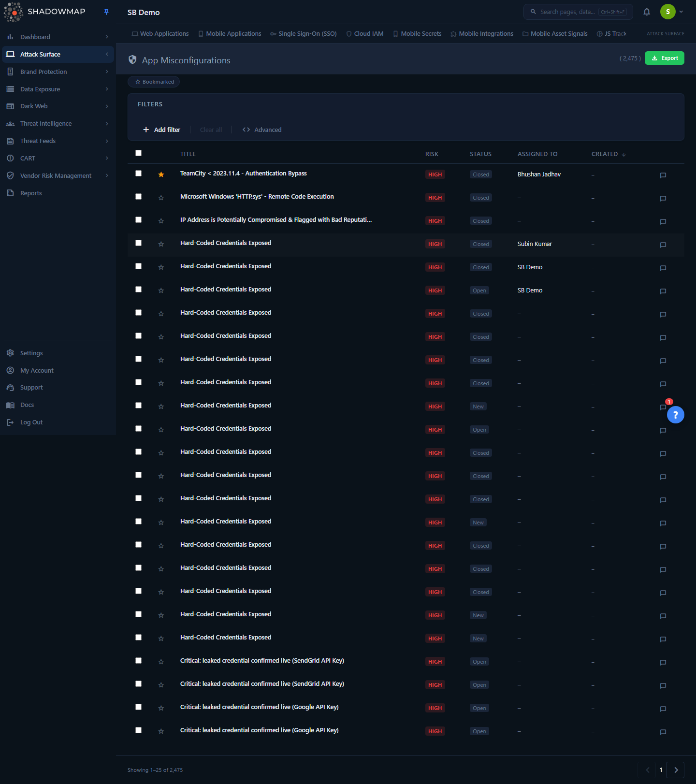Click the My Account icon

tap(10, 370)
